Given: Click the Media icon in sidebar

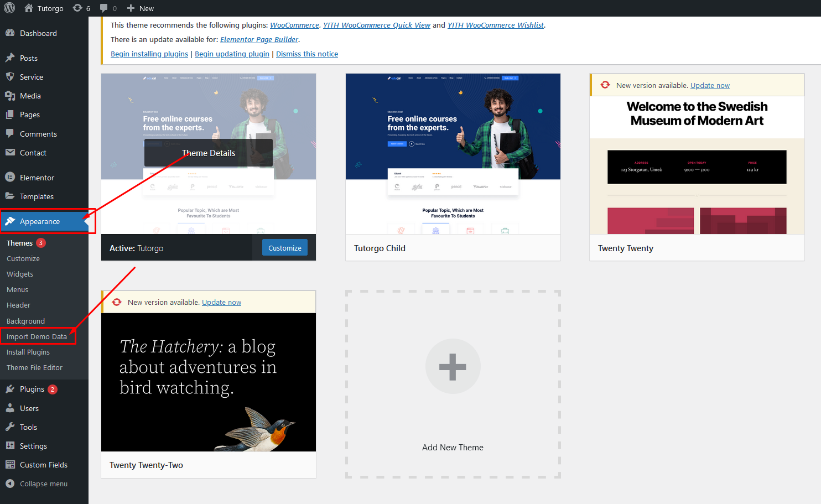Looking at the screenshot, I should pos(10,96).
